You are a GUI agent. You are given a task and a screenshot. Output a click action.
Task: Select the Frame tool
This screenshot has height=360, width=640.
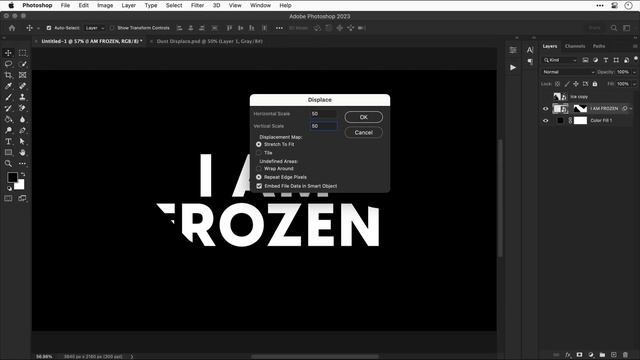[22, 75]
